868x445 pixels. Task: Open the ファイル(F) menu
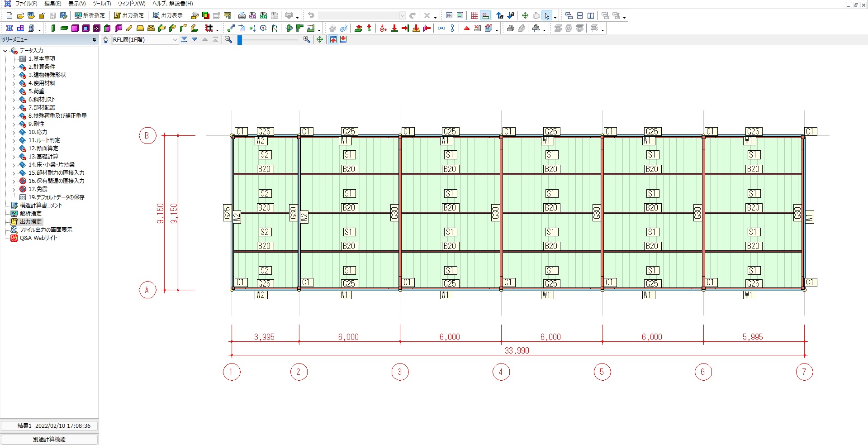point(26,4)
